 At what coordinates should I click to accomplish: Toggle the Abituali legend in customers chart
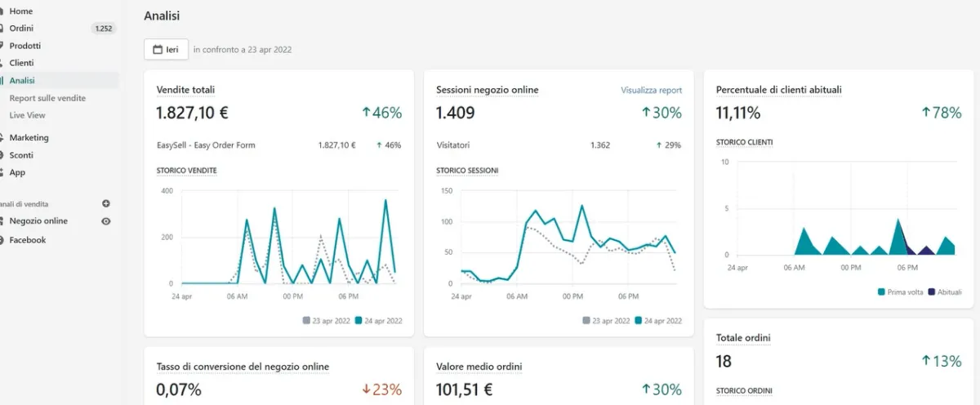click(x=945, y=292)
